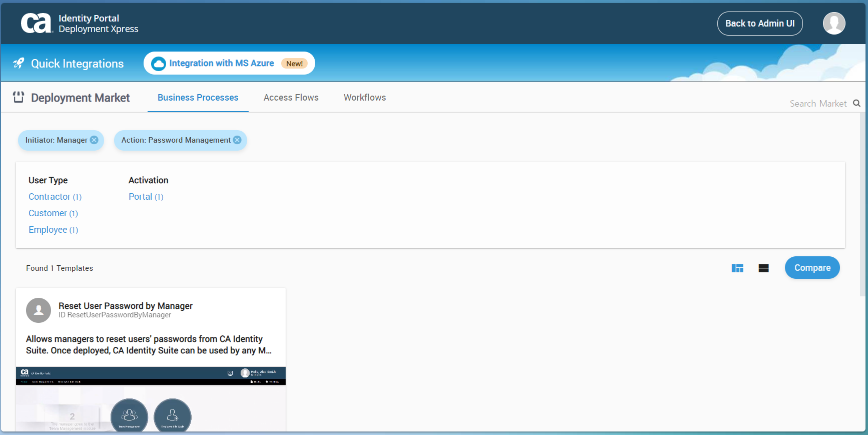The width and height of the screenshot is (868, 435).
Task: Click the Quick Integrations heading
Action: tap(77, 64)
